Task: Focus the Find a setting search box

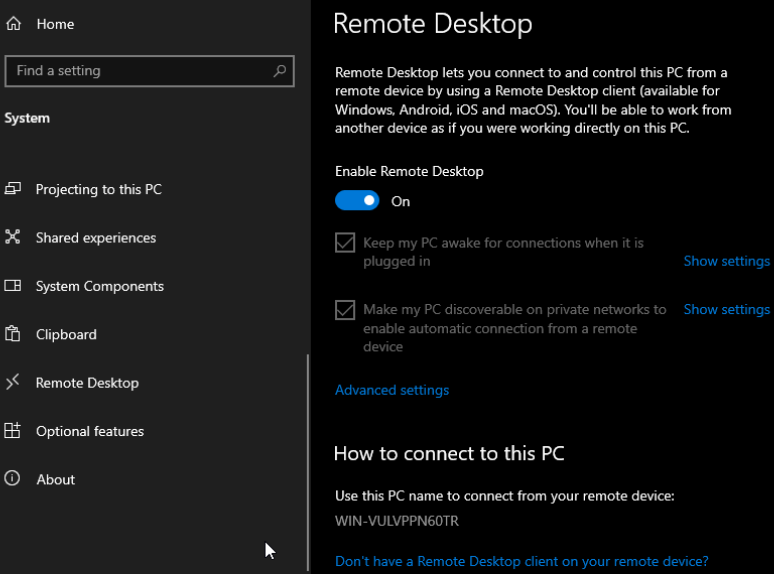Action: pyautogui.click(x=140, y=71)
